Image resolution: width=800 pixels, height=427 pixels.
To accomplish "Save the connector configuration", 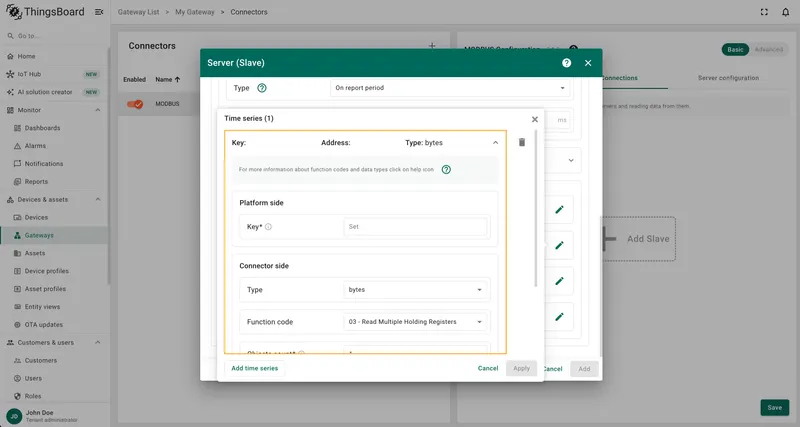I will [774, 408].
